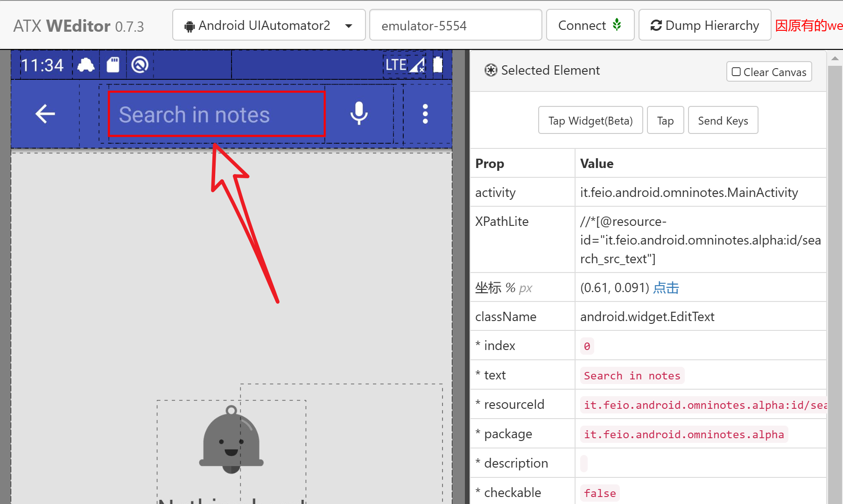Screen dimensions: 843x504
Task: Click Dump Hierarchy button
Action: coord(705,25)
